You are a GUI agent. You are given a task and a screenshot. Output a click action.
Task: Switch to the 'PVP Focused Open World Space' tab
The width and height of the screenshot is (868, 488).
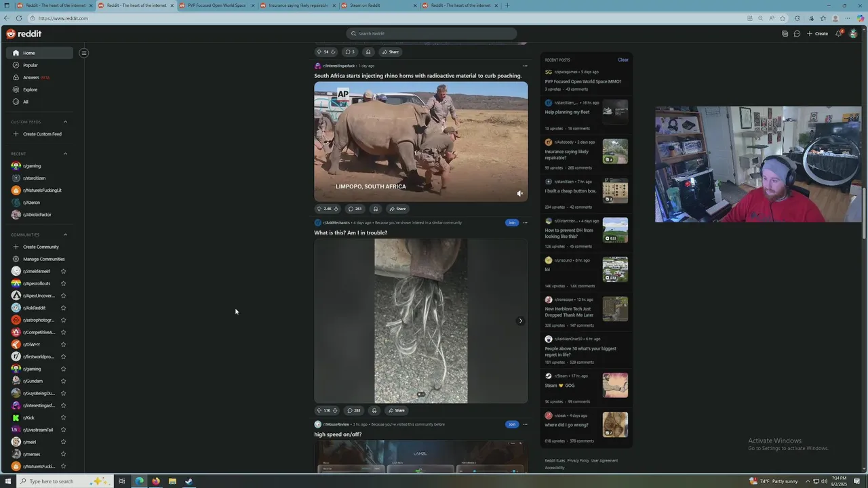216,5
